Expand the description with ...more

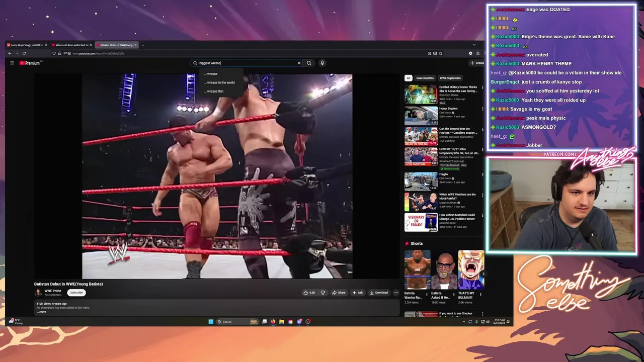tap(42, 312)
